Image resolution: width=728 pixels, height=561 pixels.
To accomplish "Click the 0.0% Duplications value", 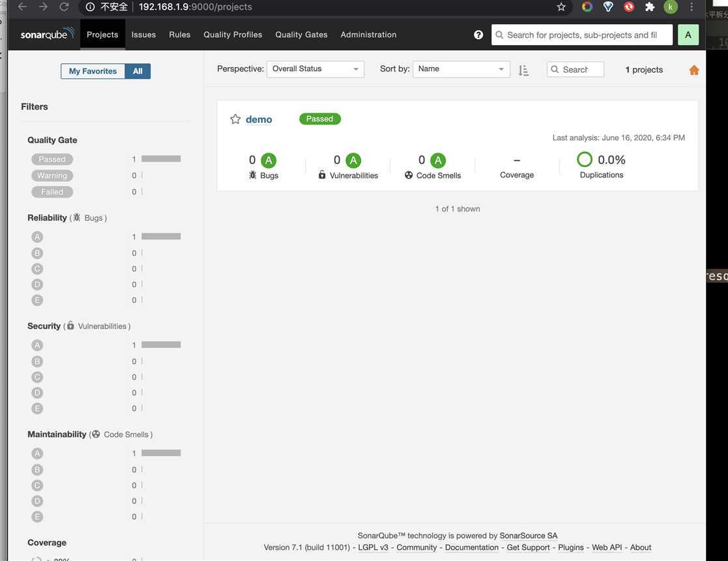I will pyautogui.click(x=611, y=160).
